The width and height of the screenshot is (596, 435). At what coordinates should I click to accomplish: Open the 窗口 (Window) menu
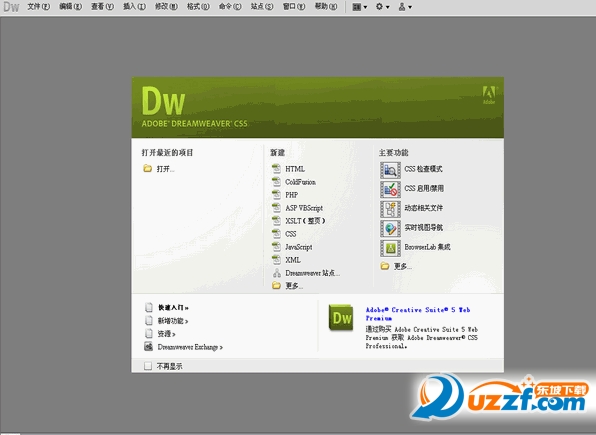pos(294,6)
